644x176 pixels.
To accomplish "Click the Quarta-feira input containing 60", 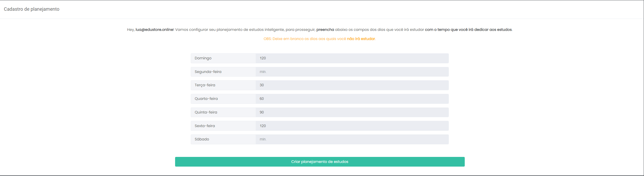I will click(352, 99).
